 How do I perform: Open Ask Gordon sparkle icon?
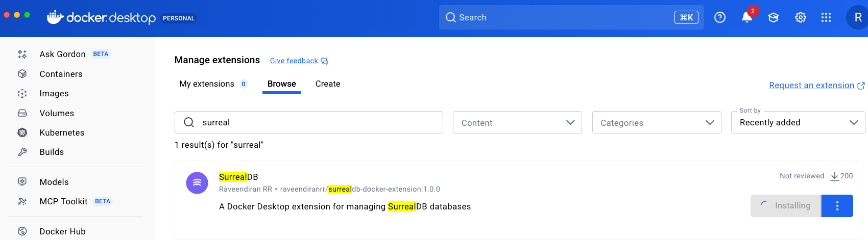[22, 54]
